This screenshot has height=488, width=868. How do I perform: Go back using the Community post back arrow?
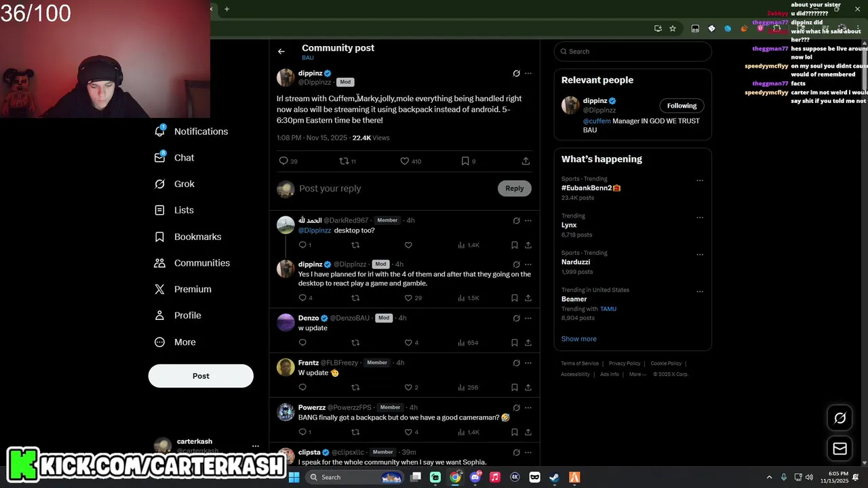(281, 52)
